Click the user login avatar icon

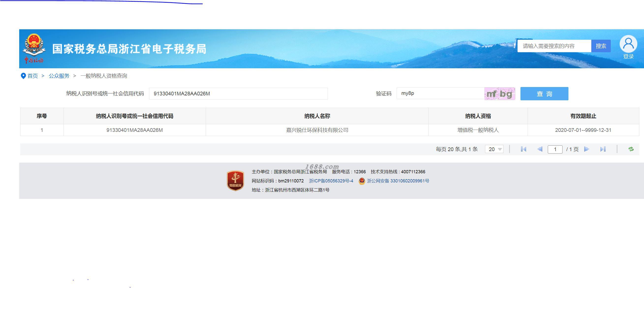[x=628, y=44]
